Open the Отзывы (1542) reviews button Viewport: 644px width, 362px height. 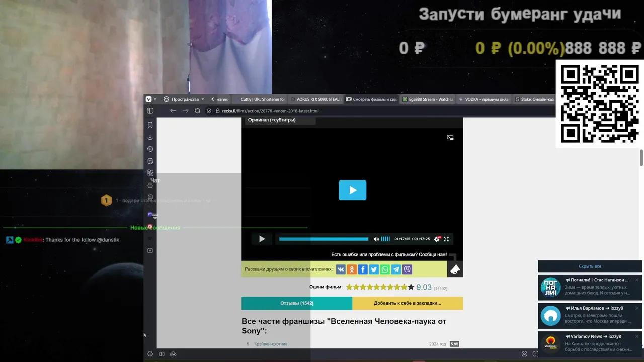297,303
